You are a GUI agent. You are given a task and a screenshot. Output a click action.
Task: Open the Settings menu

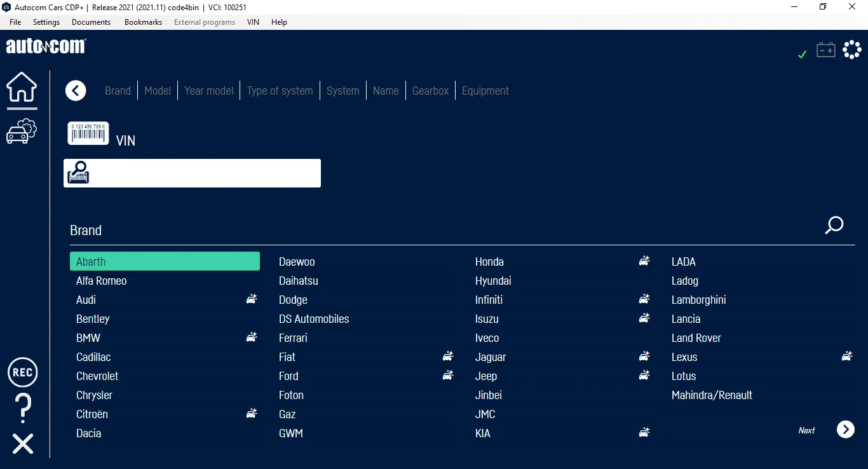(46, 22)
